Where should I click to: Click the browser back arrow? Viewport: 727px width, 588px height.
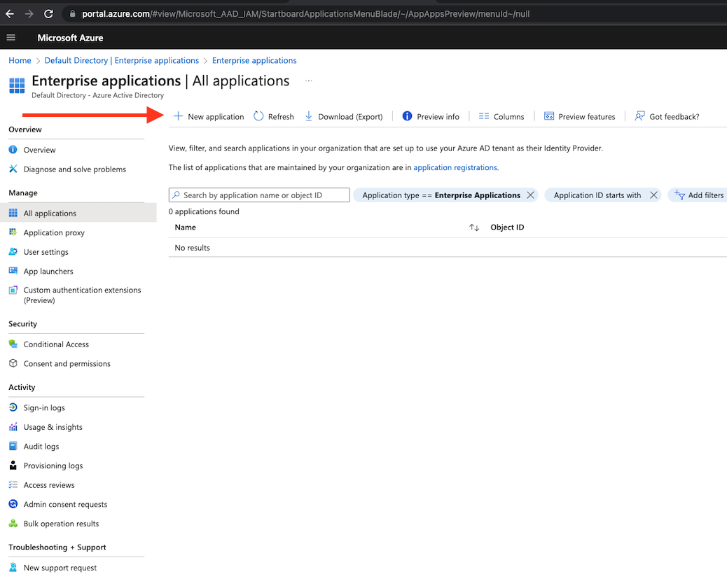coord(10,14)
